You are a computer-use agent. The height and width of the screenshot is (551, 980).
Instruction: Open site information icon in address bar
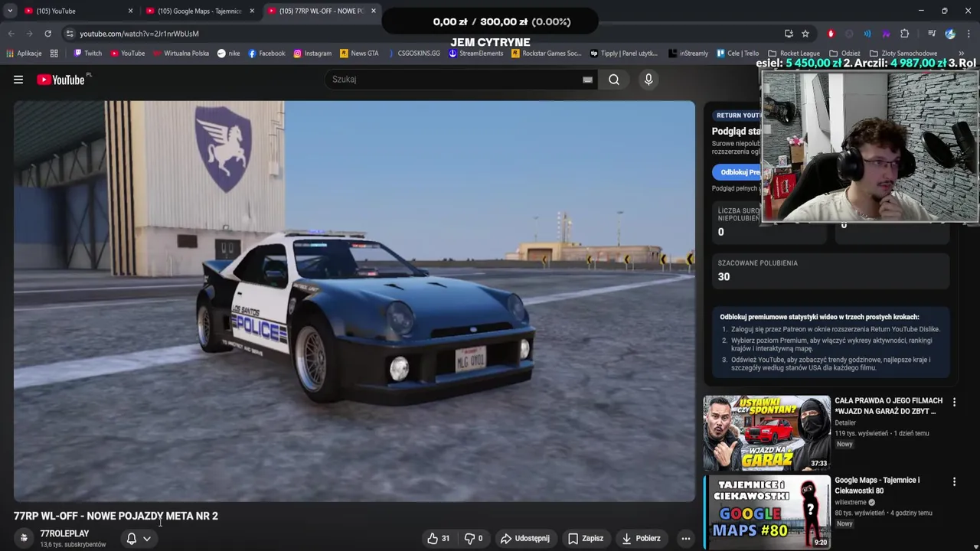[x=70, y=34]
